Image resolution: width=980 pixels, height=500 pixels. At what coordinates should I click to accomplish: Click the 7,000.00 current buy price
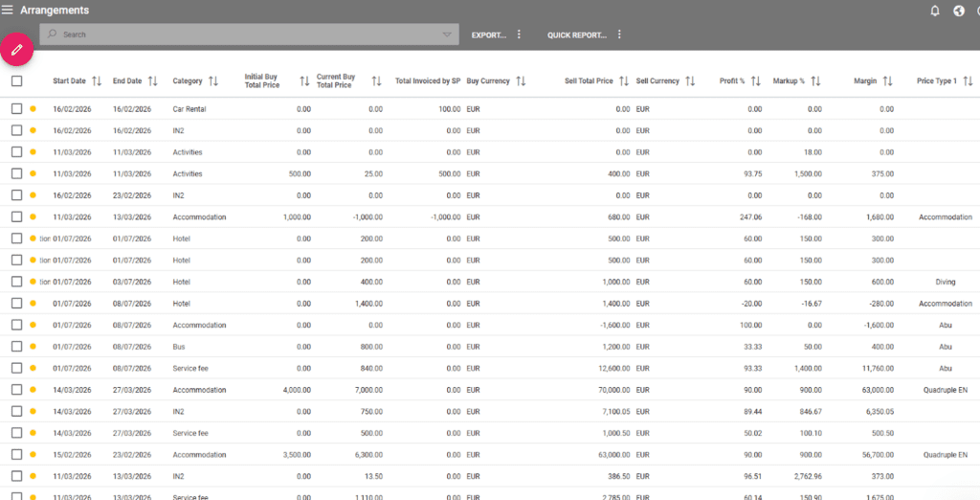[x=369, y=389]
